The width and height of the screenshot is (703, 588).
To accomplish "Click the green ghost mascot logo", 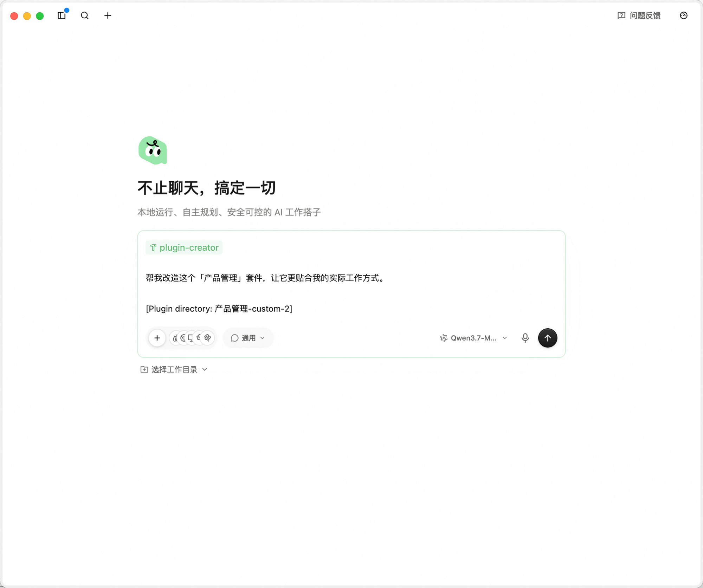I will [153, 150].
